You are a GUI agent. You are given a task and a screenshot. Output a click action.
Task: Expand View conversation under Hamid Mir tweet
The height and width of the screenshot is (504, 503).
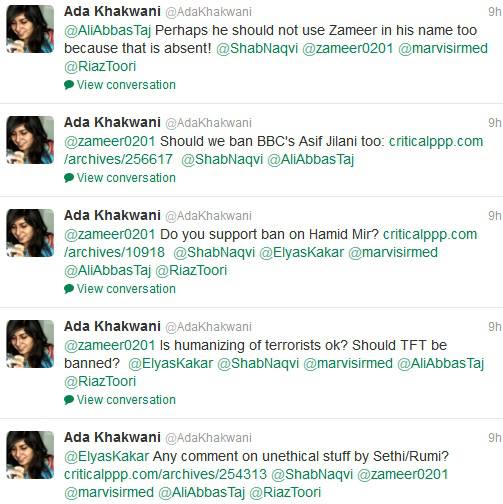[126, 289]
